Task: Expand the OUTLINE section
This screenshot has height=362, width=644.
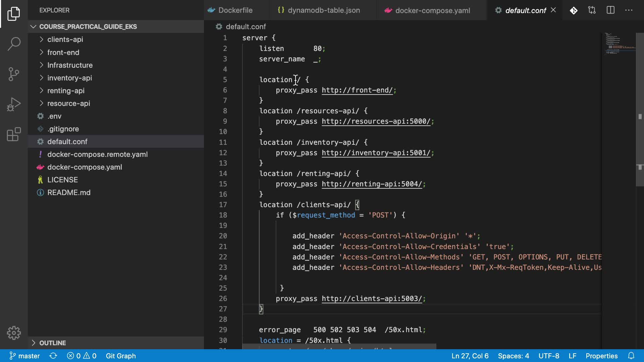Action: pos(52,343)
